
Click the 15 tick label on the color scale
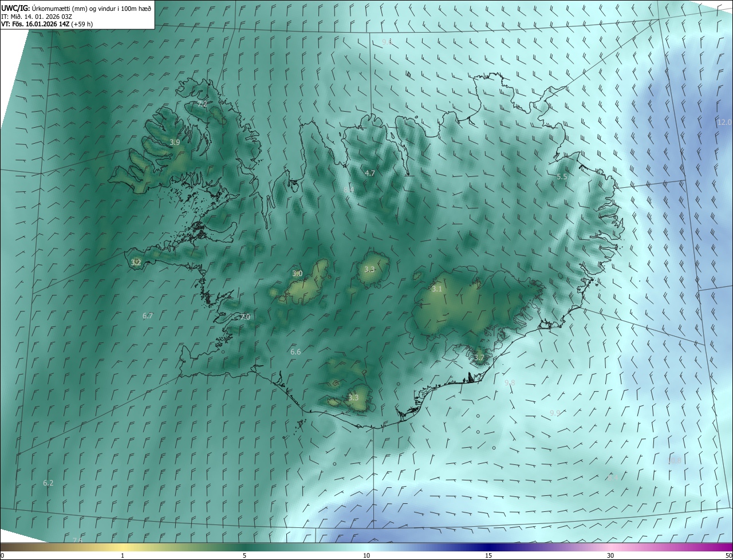tap(488, 555)
